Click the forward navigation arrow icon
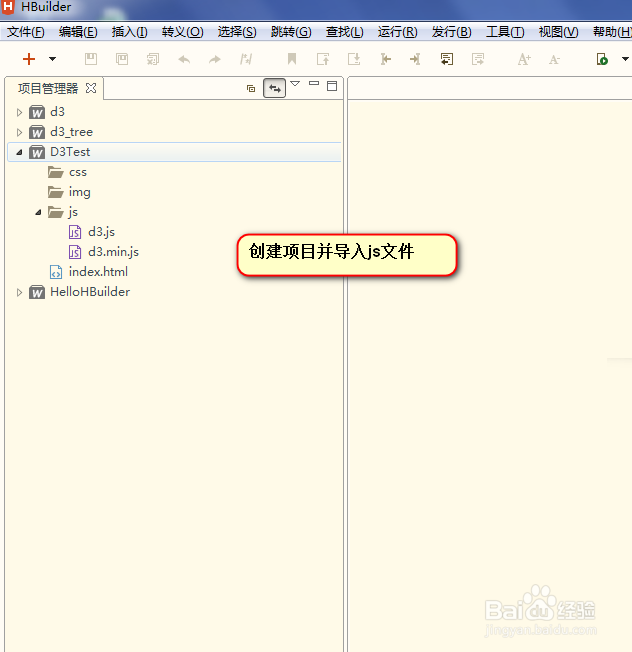Screen dimensions: 632x652 coord(415,59)
